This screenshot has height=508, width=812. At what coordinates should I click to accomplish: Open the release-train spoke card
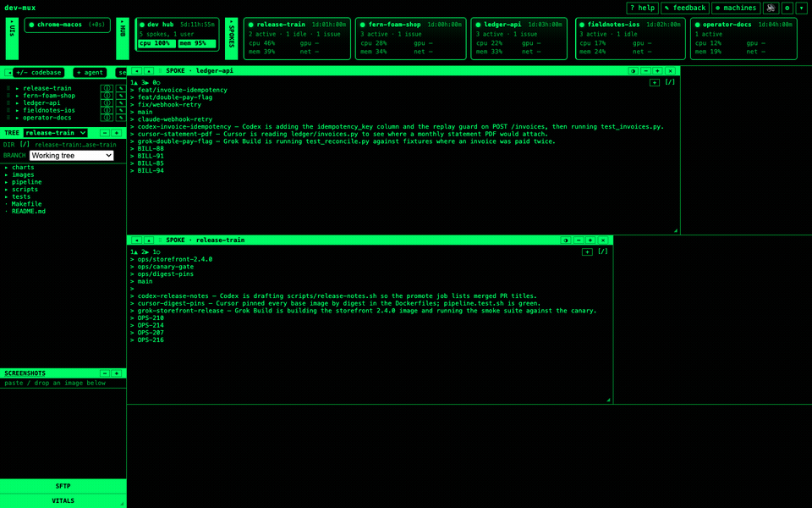tap(297, 38)
